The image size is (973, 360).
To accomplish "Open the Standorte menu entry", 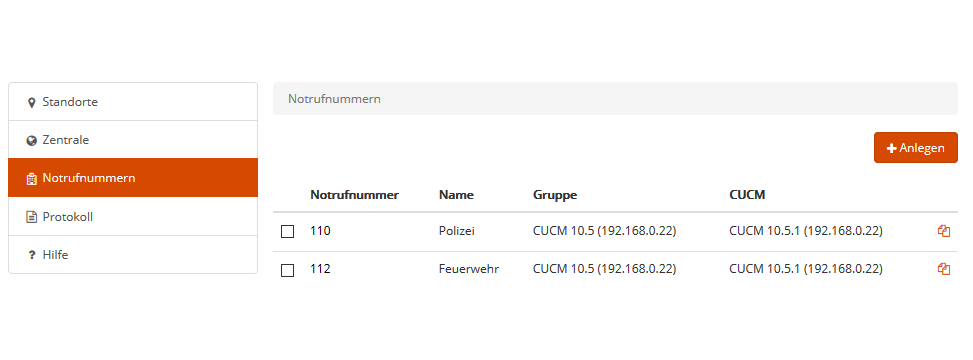I will coord(133,102).
